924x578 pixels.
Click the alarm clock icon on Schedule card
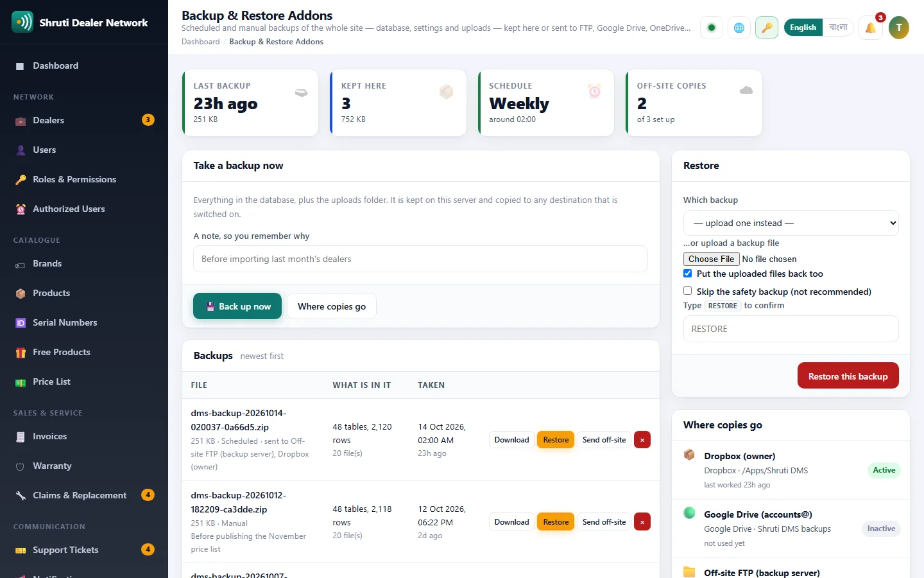[x=595, y=91]
